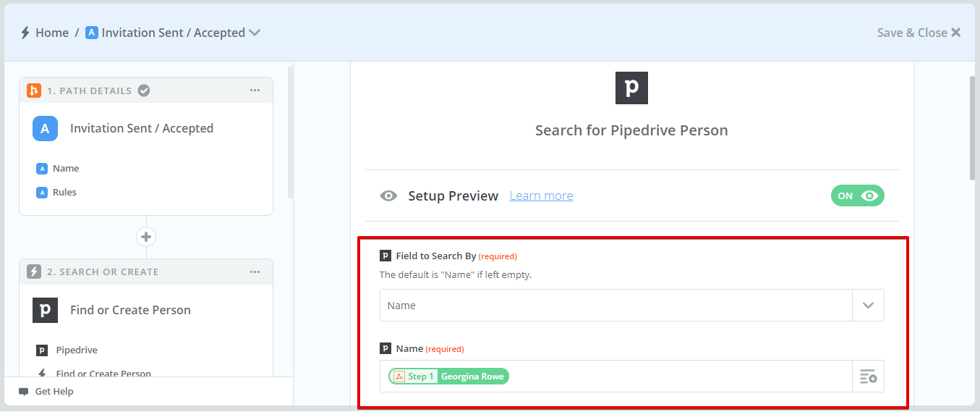Click the Pipedrive icon beside the Name label
Screen dimensions: 980x412
(385, 348)
